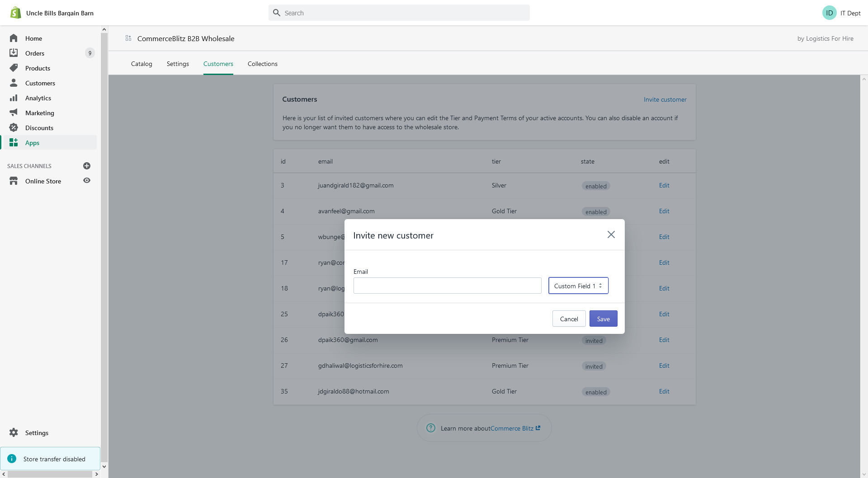View Online Store with eye icon

point(87,181)
